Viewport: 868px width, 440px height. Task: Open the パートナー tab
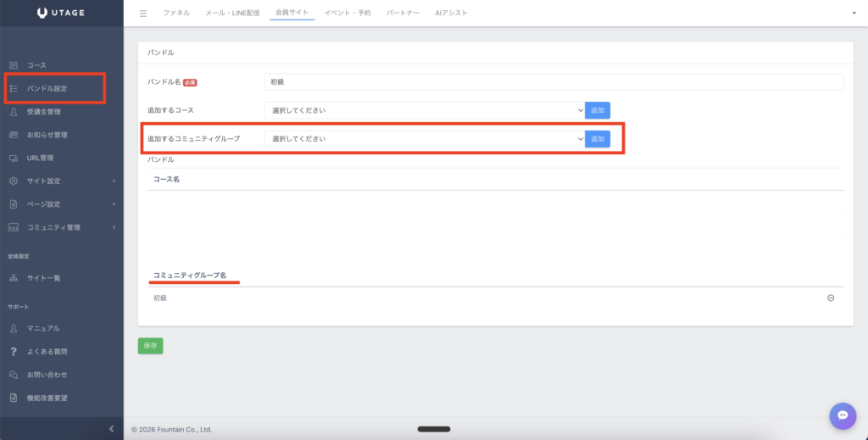click(403, 13)
